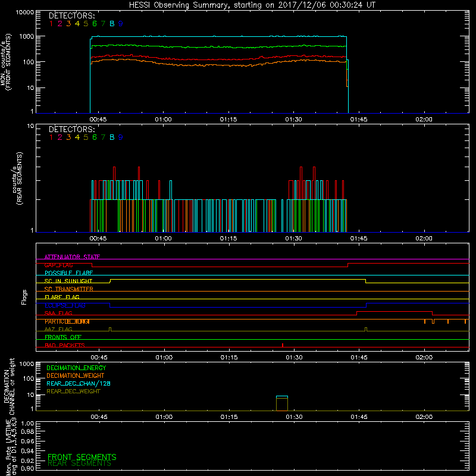Screen dimensions: 476x476
Task: Click the 01:15 tick under the front segments plot
Action: 228,120
